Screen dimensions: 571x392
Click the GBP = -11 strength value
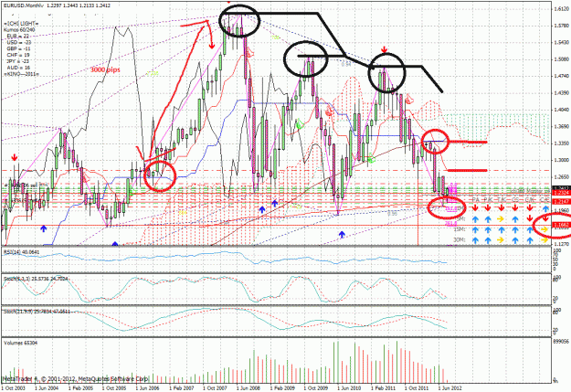(x=18, y=48)
